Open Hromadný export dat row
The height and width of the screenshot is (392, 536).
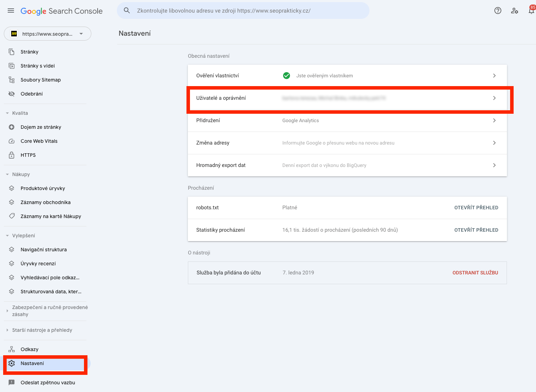(x=347, y=165)
